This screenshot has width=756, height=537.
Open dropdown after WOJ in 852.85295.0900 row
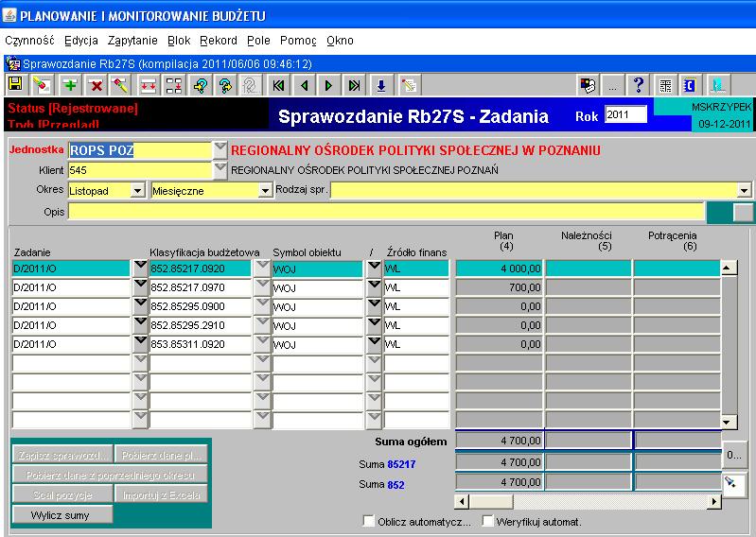pyautogui.click(x=374, y=305)
